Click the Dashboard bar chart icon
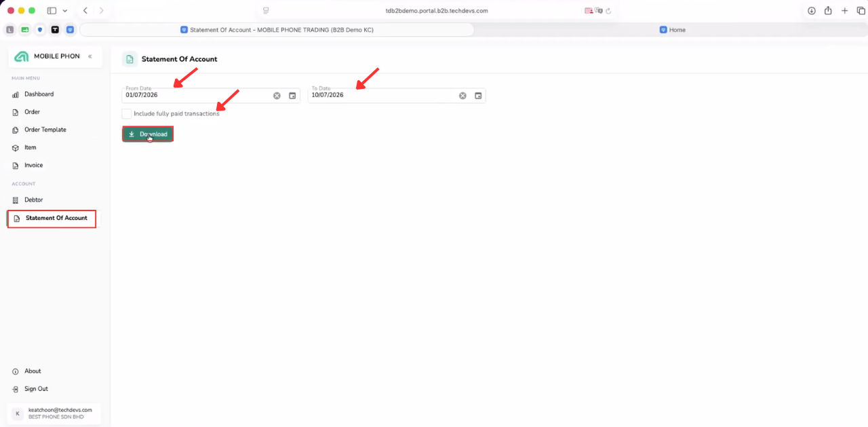868x427 pixels. click(16, 94)
